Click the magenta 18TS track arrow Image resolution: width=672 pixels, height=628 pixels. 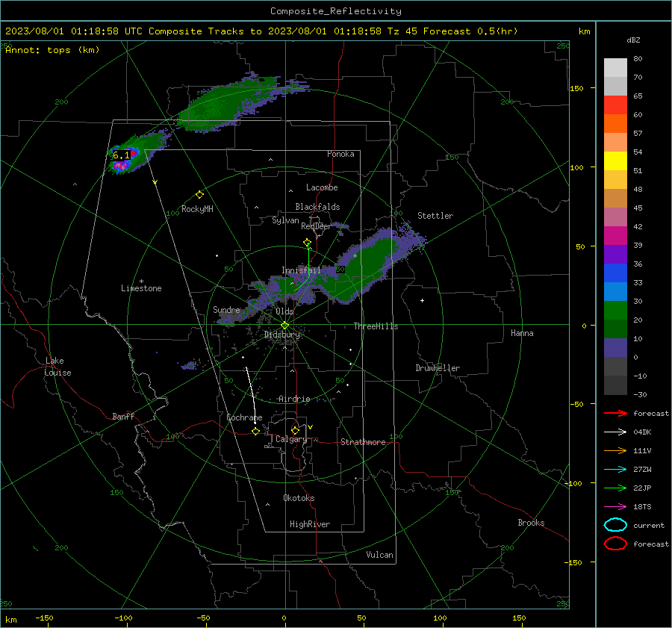point(615,506)
